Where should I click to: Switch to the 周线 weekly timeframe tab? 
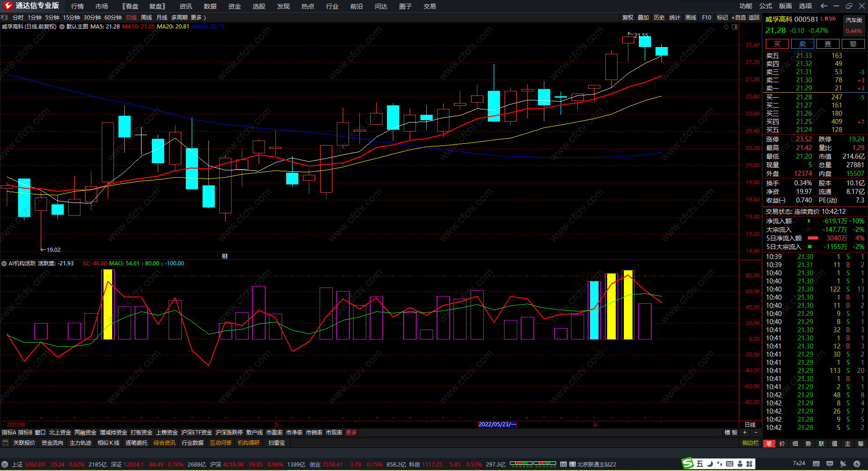(x=146, y=18)
